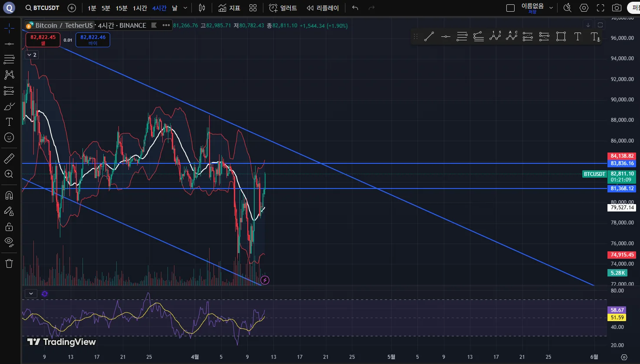Open the chart layout setup square
This screenshot has width=640, height=364.
510,8
